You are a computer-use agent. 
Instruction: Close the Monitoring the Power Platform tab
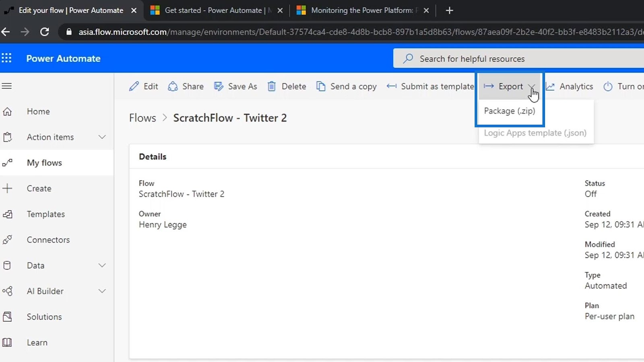(x=426, y=10)
